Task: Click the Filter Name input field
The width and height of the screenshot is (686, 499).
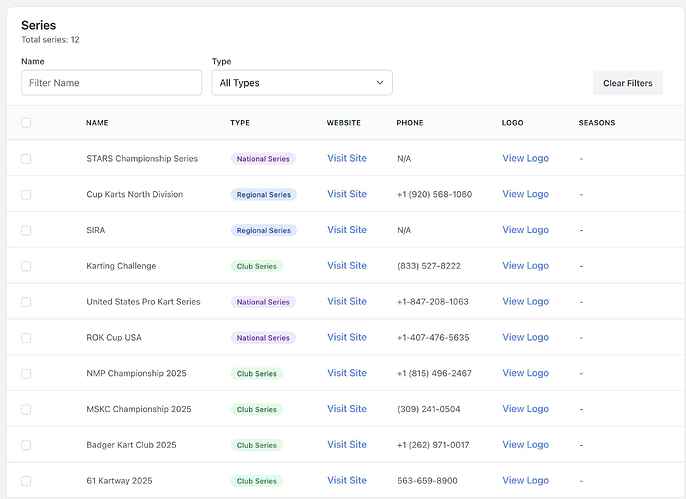Action: click(x=112, y=83)
